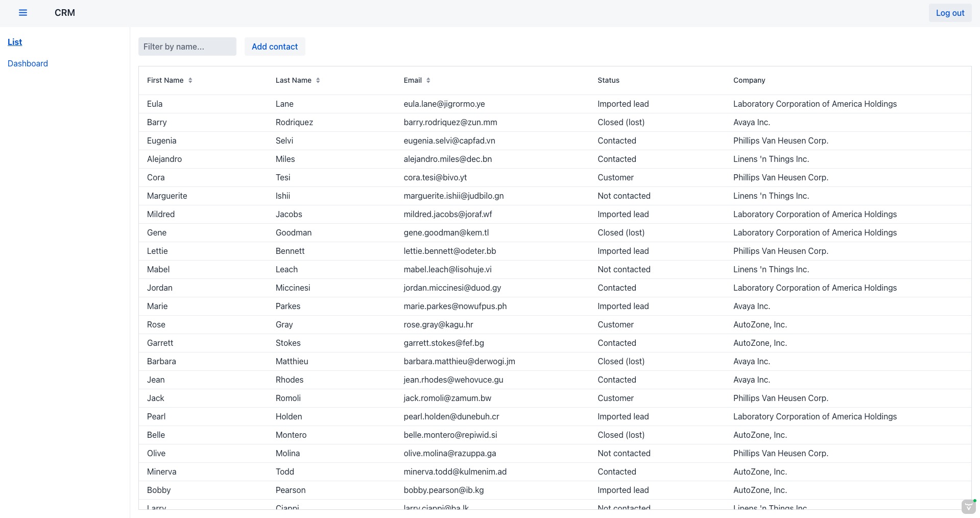Select Olive in the First Name column

point(156,453)
